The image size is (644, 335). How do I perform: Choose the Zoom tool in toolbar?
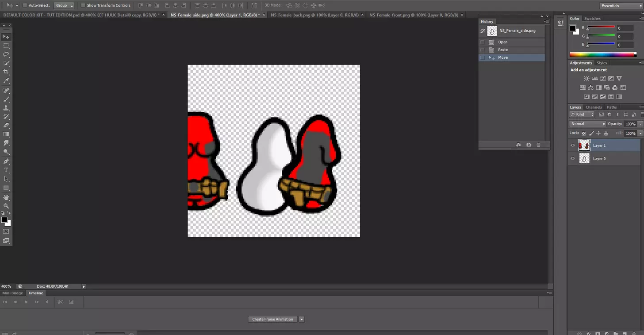tap(6, 206)
